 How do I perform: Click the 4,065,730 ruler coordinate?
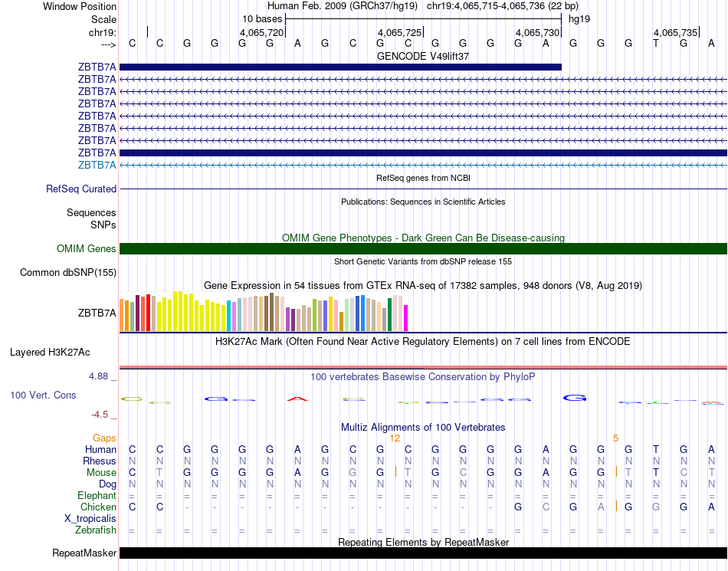(537, 32)
